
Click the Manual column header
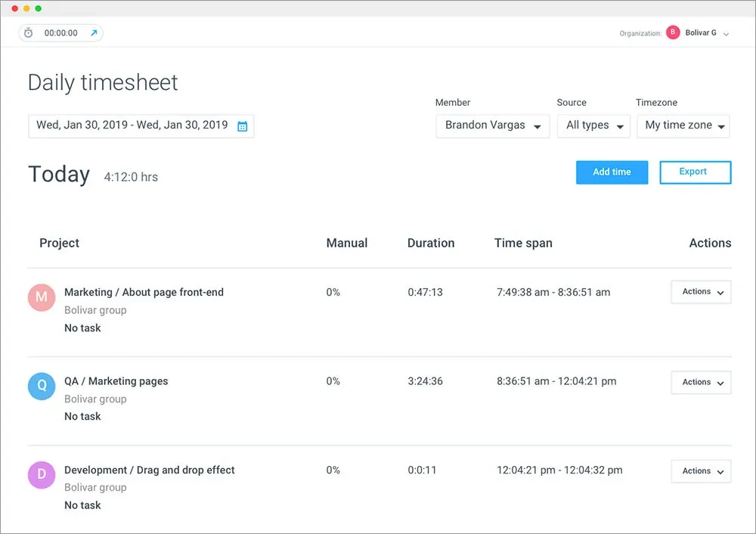347,243
